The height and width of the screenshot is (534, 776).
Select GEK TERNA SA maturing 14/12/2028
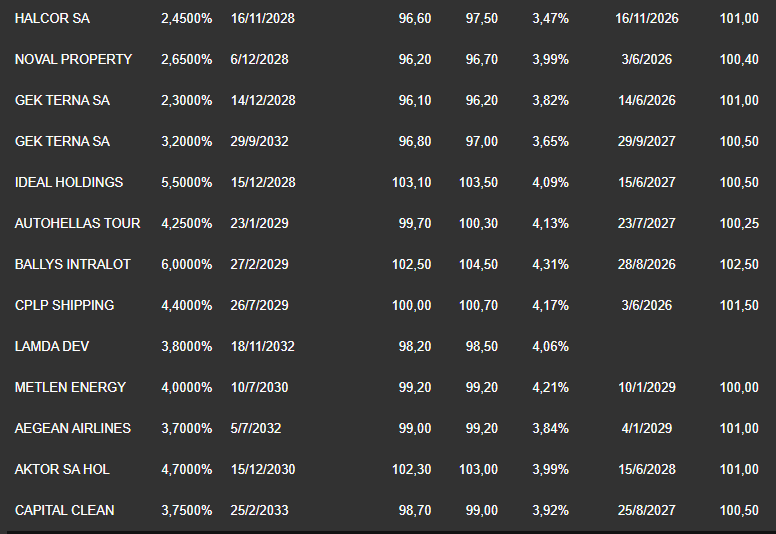tap(62, 100)
